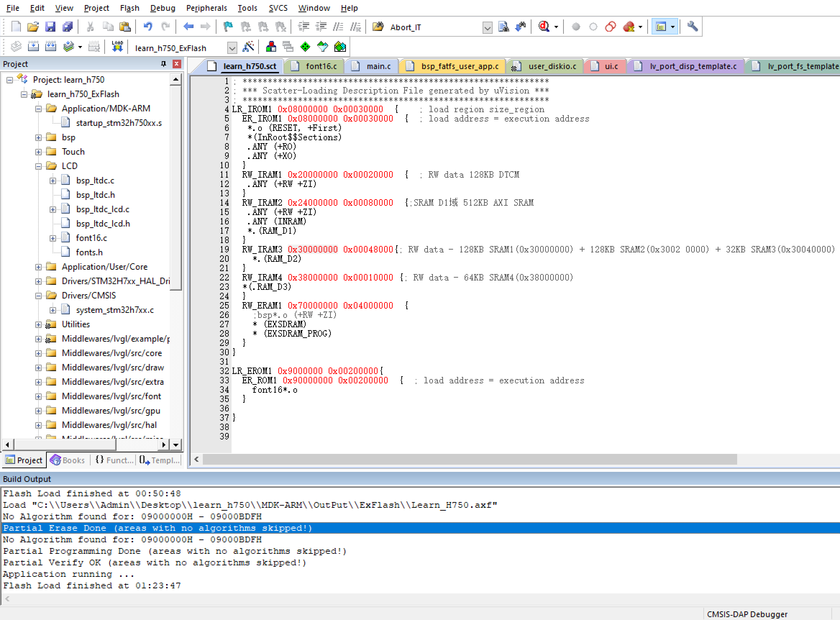This screenshot has width=840, height=620.
Task: Expand the Utilities folder
Action: pos(38,324)
